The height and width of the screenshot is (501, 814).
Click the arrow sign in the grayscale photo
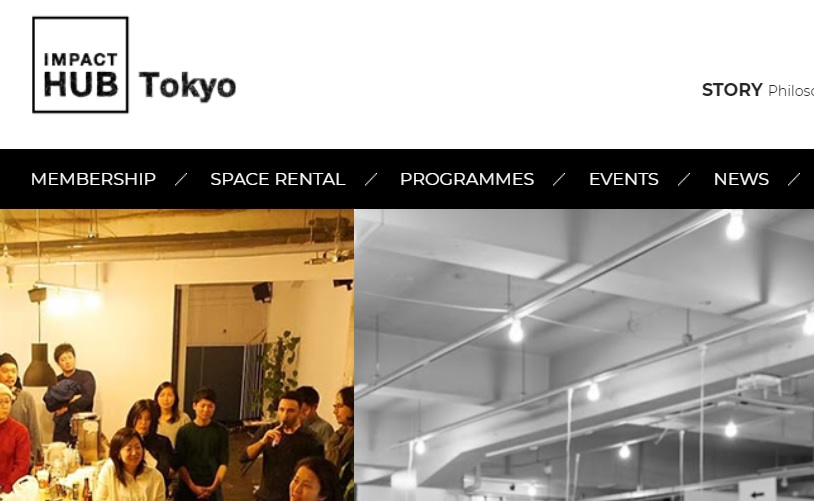coord(757,491)
